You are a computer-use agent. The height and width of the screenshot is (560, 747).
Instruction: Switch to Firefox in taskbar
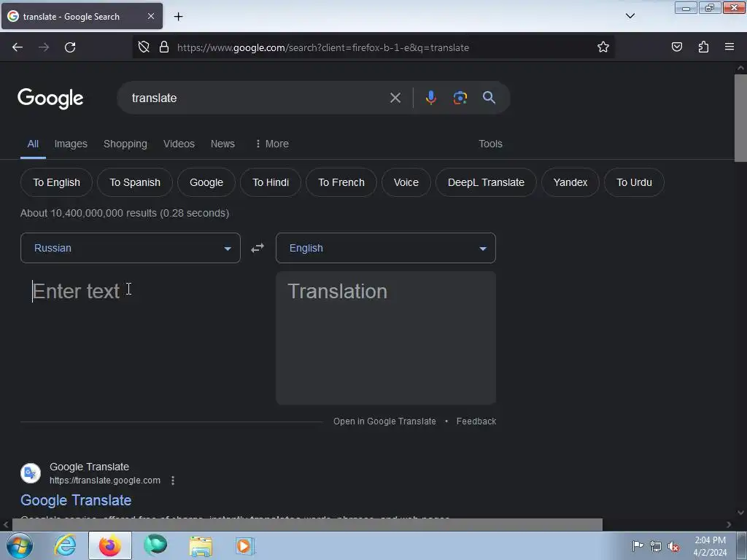(x=109, y=545)
